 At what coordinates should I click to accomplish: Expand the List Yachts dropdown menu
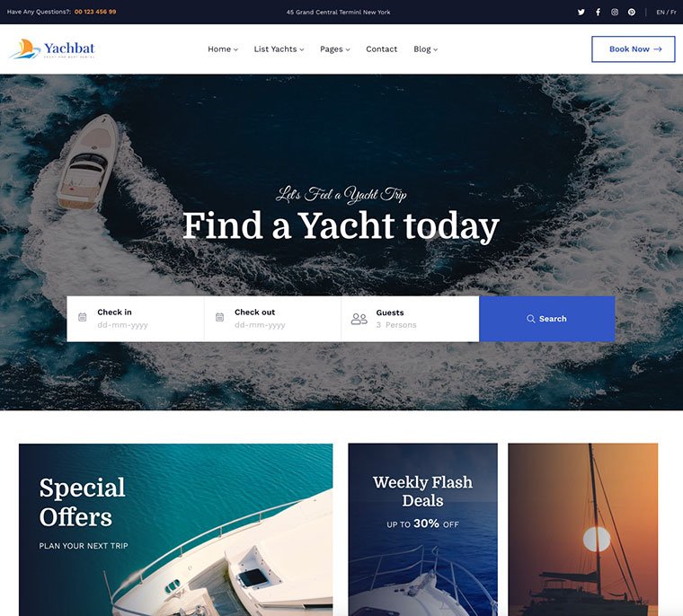click(x=279, y=49)
